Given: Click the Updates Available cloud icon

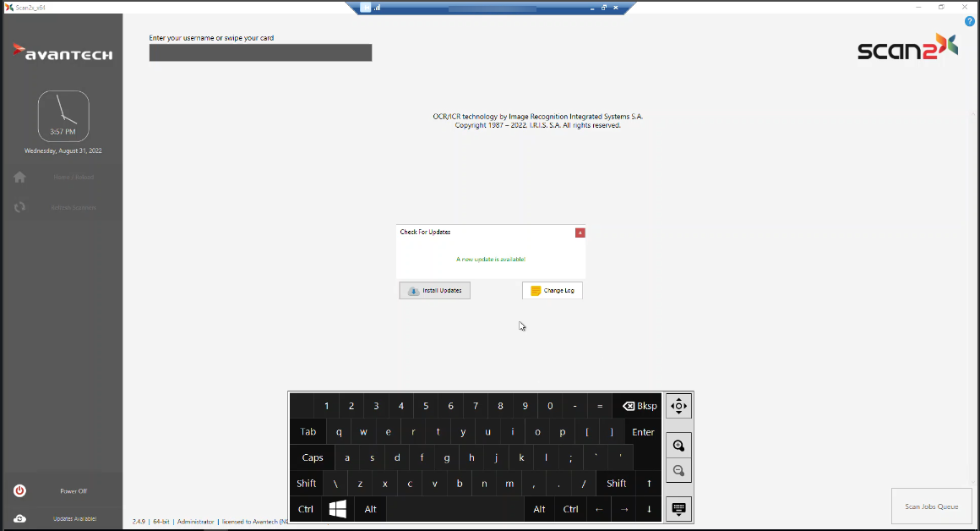Looking at the screenshot, I should (19, 518).
